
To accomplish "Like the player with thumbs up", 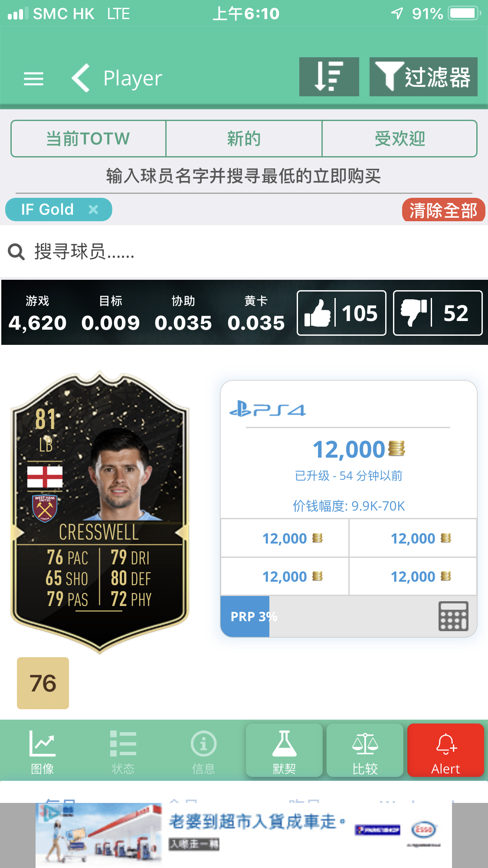I will pos(341,313).
